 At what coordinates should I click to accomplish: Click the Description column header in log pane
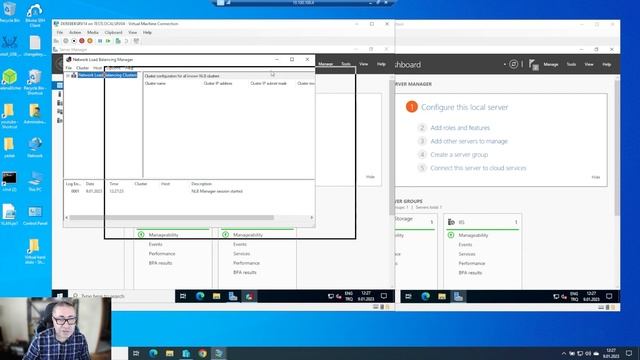point(201,184)
